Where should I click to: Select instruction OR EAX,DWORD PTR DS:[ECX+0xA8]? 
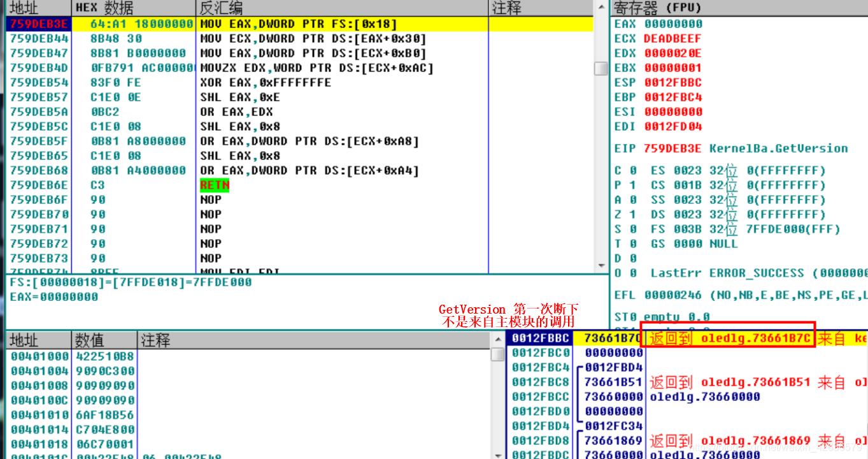click(x=309, y=142)
